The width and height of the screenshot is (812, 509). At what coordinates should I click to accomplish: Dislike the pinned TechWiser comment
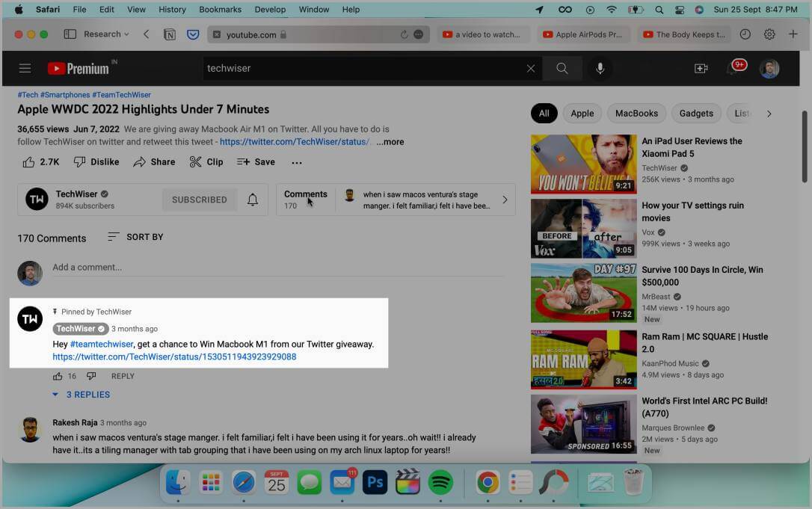(x=91, y=377)
